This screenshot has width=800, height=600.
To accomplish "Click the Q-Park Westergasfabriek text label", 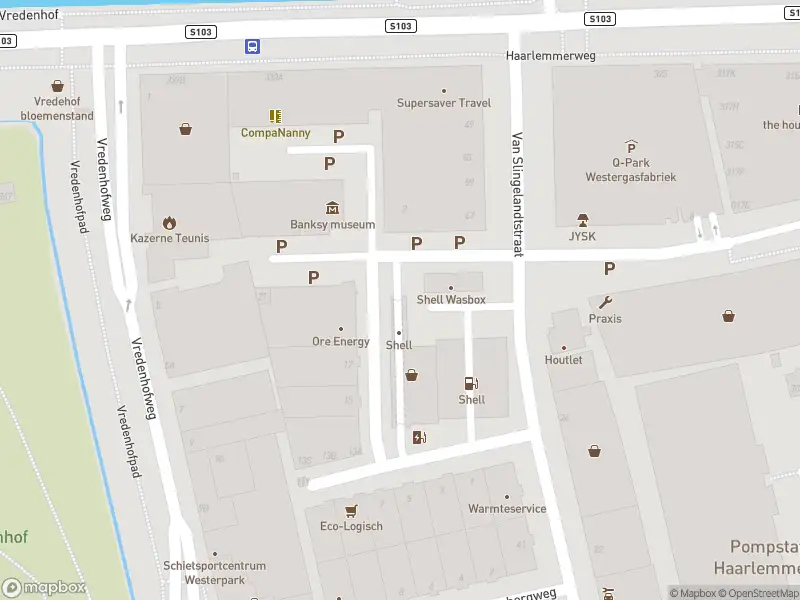I will point(631,170).
